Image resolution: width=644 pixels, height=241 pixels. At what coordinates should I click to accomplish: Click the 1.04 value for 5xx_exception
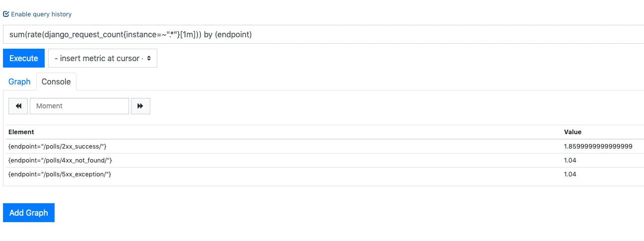(570, 174)
